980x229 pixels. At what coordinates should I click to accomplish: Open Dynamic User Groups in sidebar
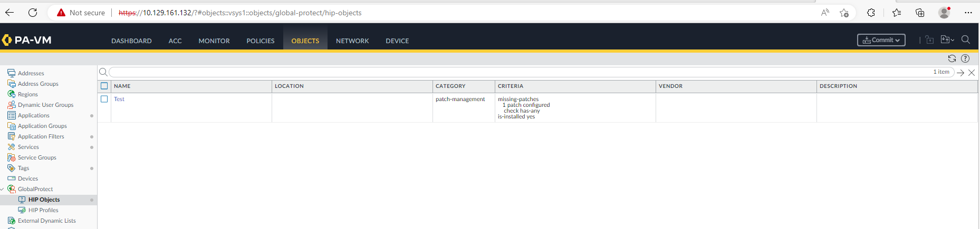pyautogui.click(x=45, y=105)
